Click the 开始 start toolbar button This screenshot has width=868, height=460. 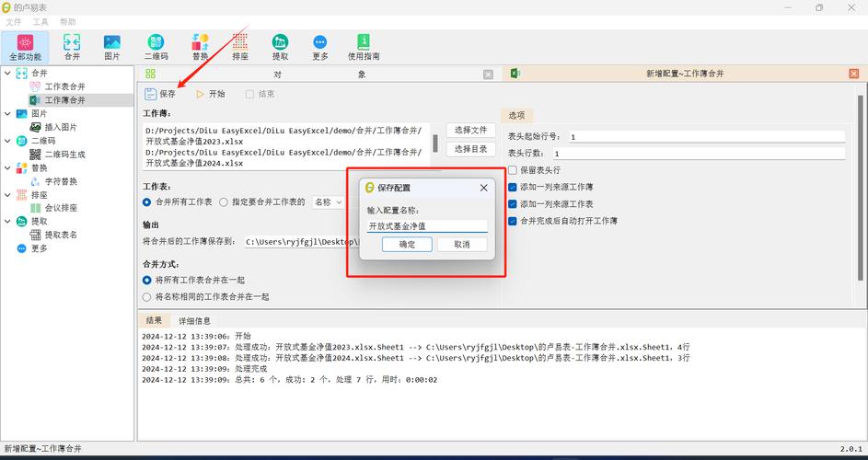pyautogui.click(x=211, y=94)
